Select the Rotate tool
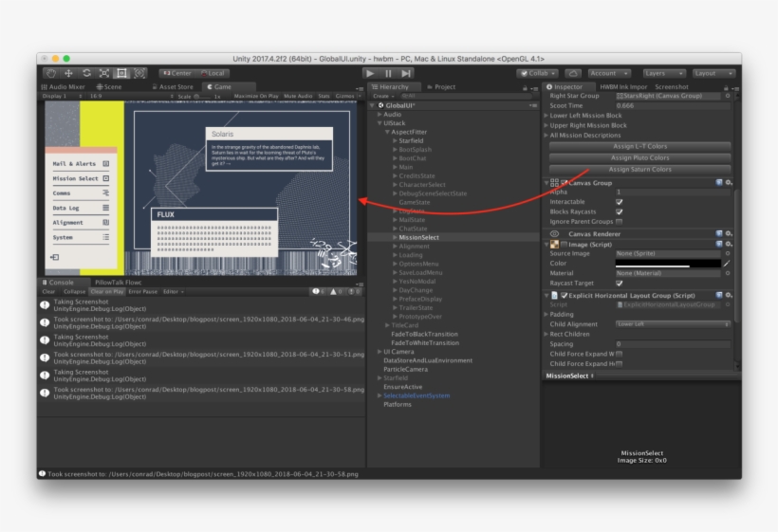Viewport: 778px width, 532px height. tap(86, 73)
